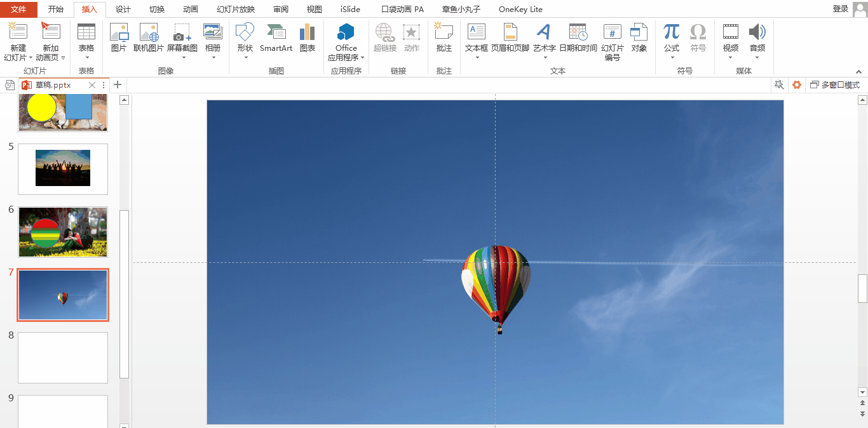Expand the 形状 dropdown arrow

[x=245, y=58]
